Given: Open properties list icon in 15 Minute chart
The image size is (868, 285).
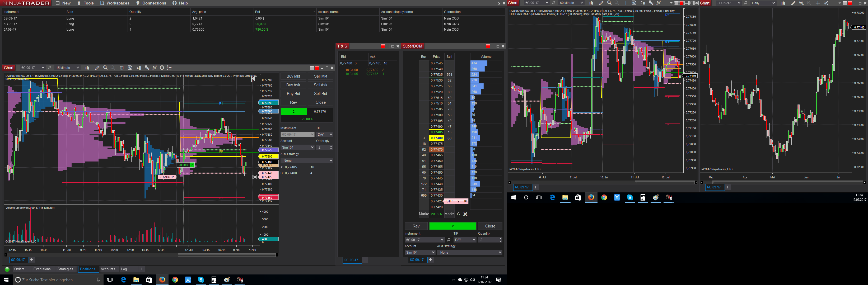Looking at the screenshot, I should (x=170, y=68).
